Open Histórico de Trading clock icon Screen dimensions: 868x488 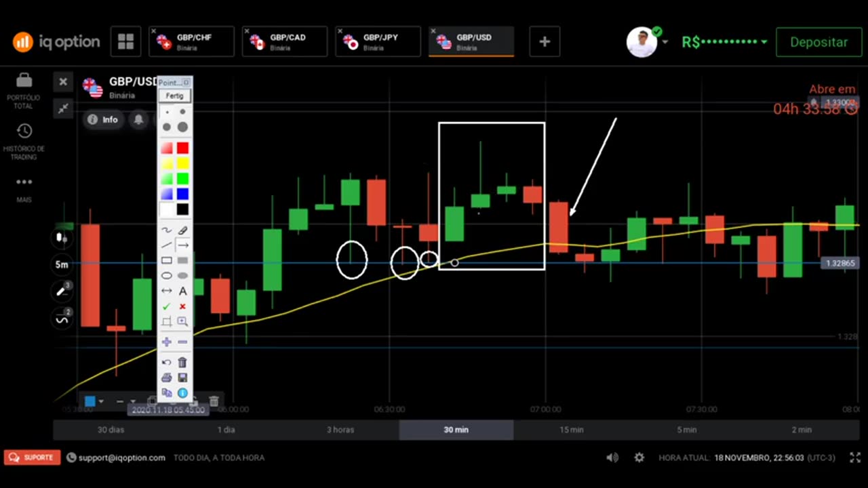24,131
